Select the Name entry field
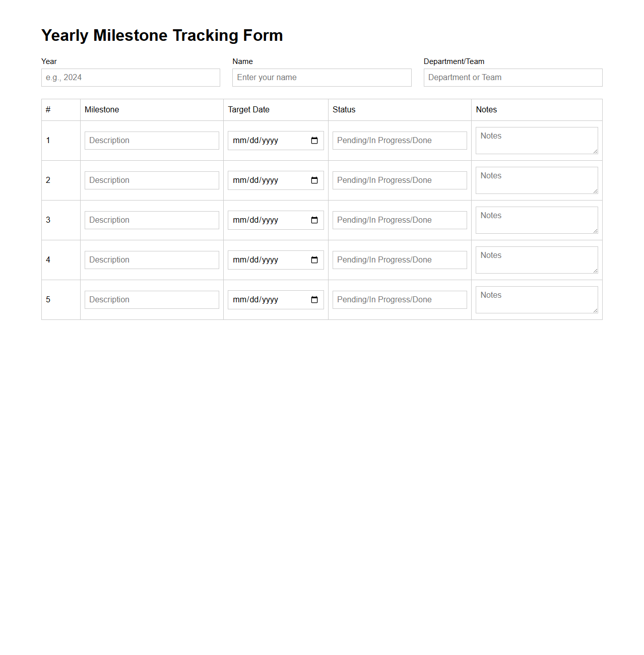 tap(321, 78)
